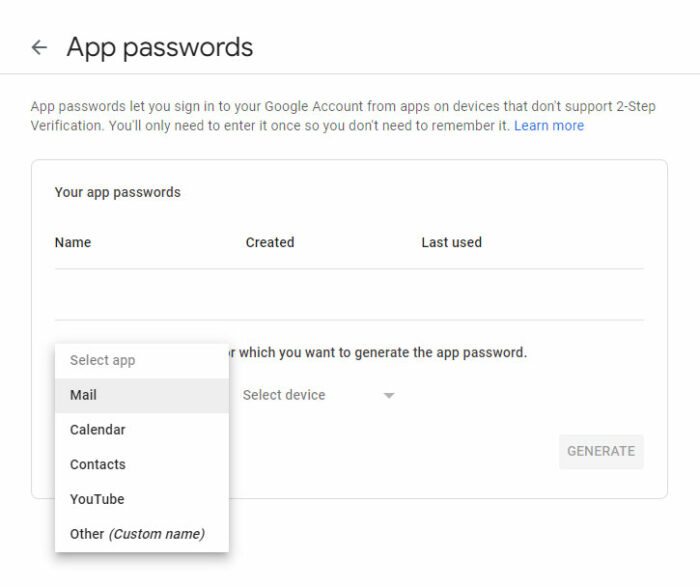This screenshot has width=700, height=587.
Task: Click the GENERATE button
Action: coord(601,451)
